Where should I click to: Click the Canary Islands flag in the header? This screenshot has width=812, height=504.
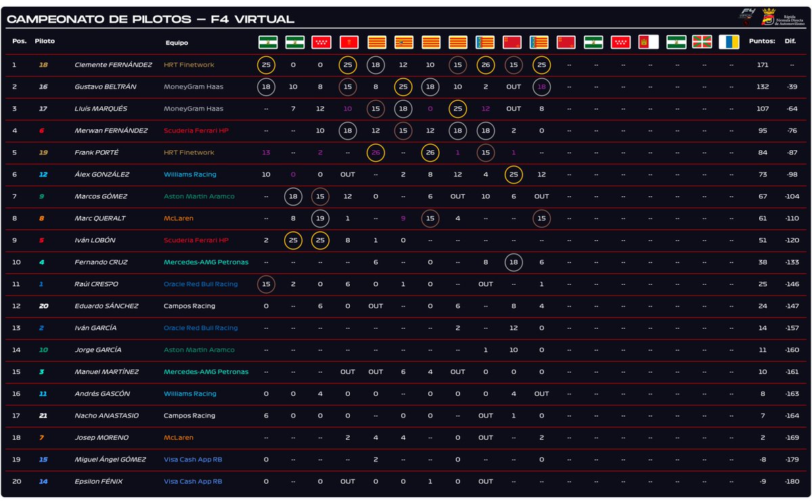[x=729, y=42]
